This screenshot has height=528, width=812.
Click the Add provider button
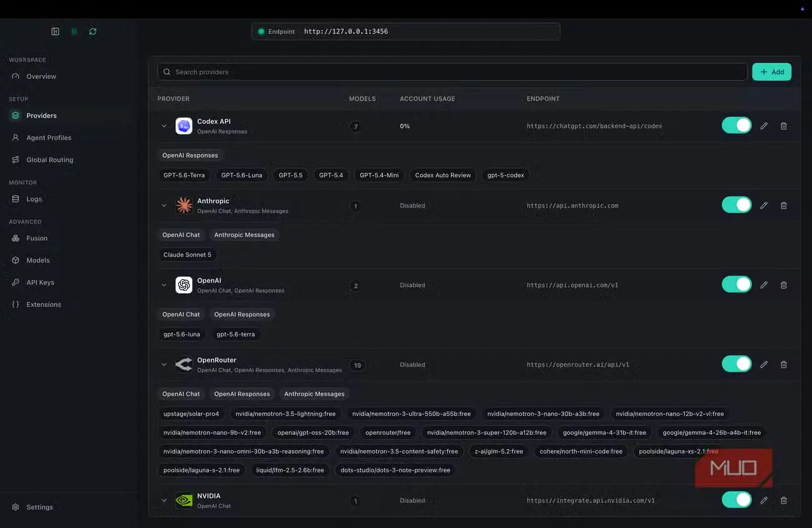point(771,72)
